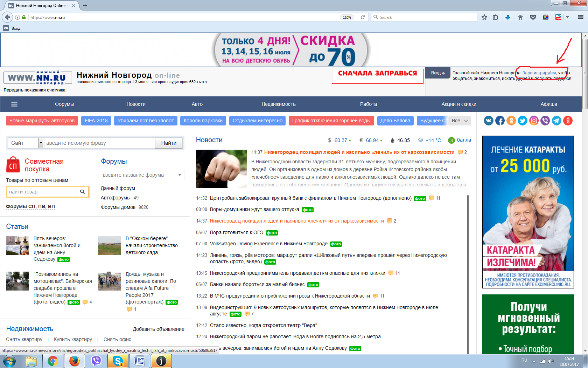Click the site search phrase field
The width and height of the screenshot is (588, 368).
click(100, 143)
